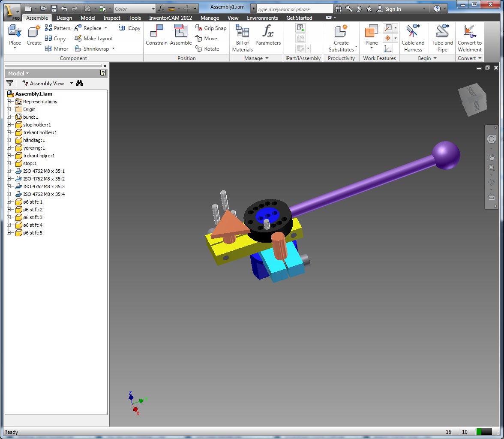This screenshot has height=439, width=504.
Task: Select the Mirror component tool
Action: (57, 48)
